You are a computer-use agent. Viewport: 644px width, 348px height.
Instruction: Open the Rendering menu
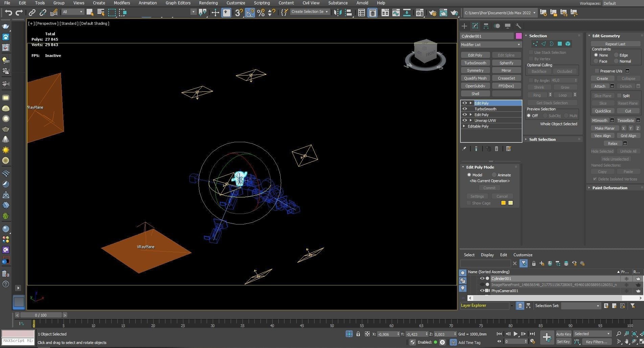click(x=208, y=3)
